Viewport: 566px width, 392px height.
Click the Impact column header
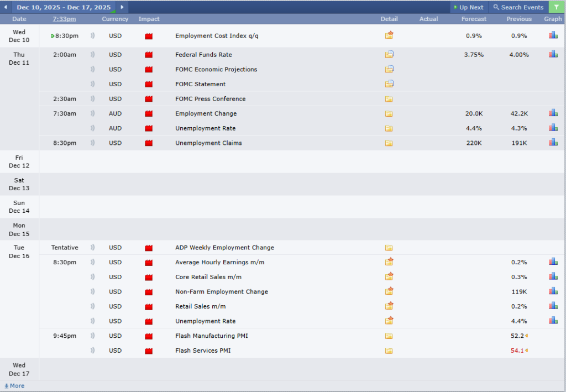[149, 19]
